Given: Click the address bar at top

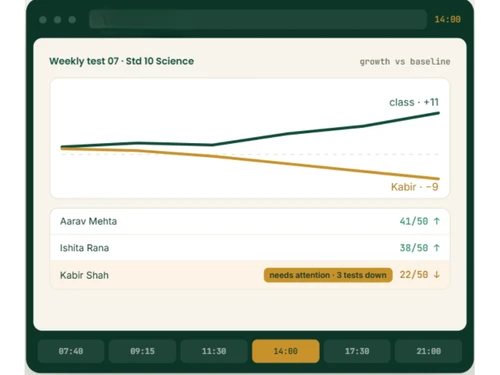Looking at the screenshot, I should [x=258, y=19].
